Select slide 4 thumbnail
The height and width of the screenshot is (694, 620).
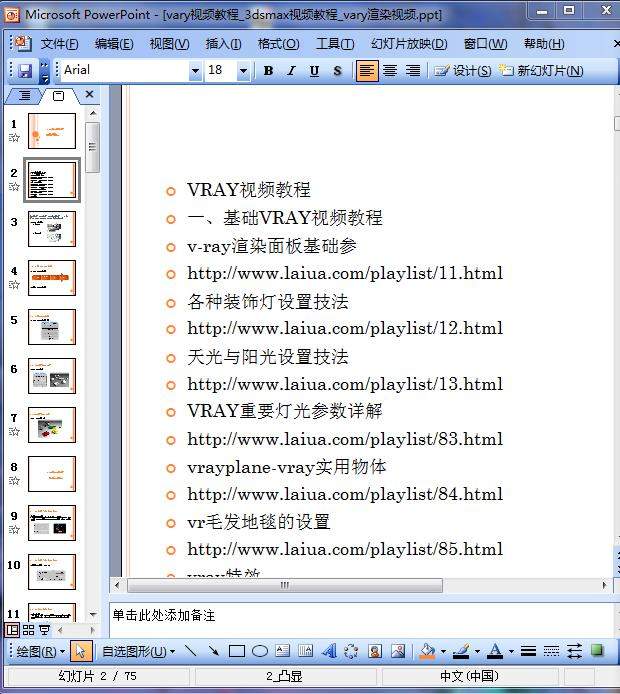pos(52,278)
